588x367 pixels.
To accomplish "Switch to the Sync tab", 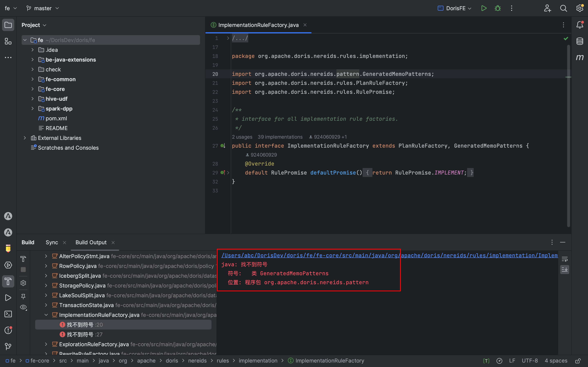I will point(52,242).
